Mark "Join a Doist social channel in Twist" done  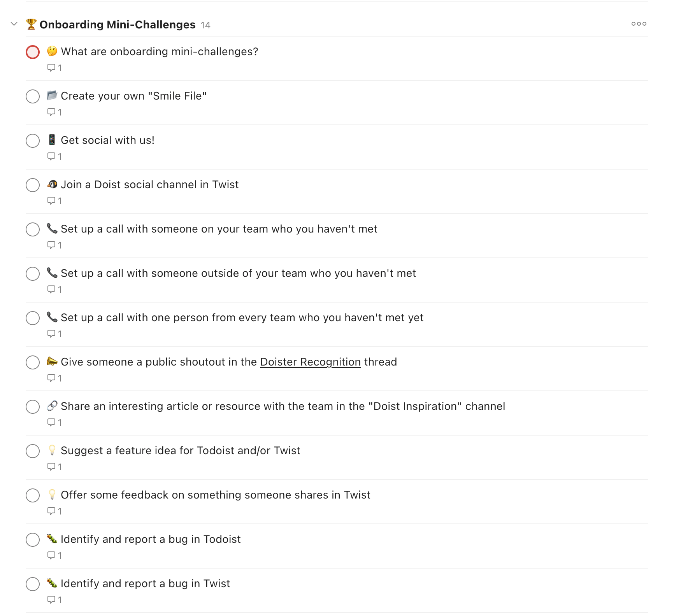(x=33, y=185)
